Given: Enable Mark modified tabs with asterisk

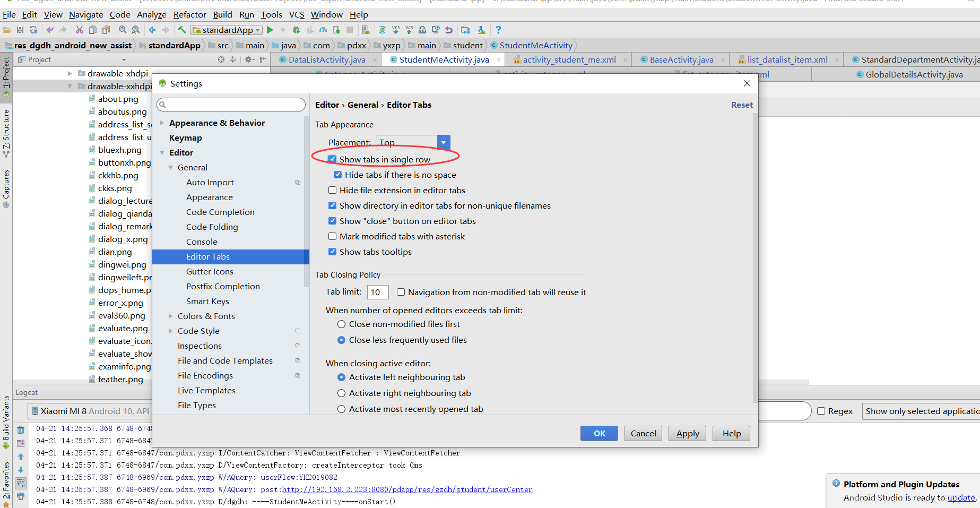Looking at the screenshot, I should 332,236.
